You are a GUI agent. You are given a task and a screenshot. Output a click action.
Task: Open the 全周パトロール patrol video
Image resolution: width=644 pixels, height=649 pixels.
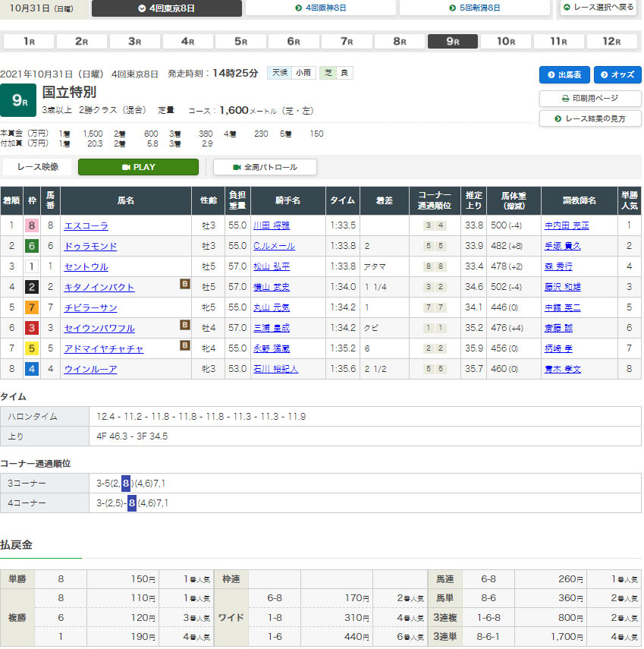click(x=265, y=167)
